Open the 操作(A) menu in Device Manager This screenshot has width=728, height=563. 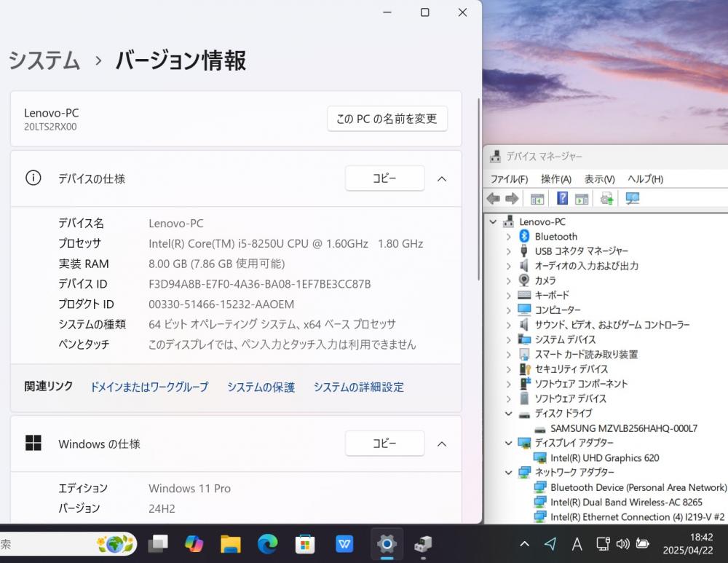tap(555, 179)
